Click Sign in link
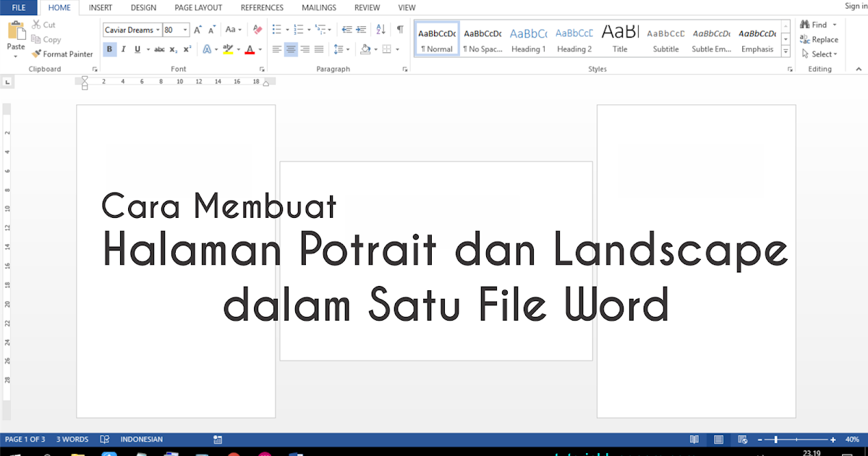The height and width of the screenshot is (456, 868). click(x=856, y=6)
